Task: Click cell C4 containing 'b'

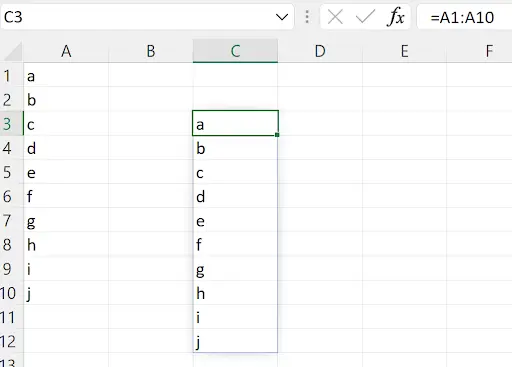Action: click(235, 148)
